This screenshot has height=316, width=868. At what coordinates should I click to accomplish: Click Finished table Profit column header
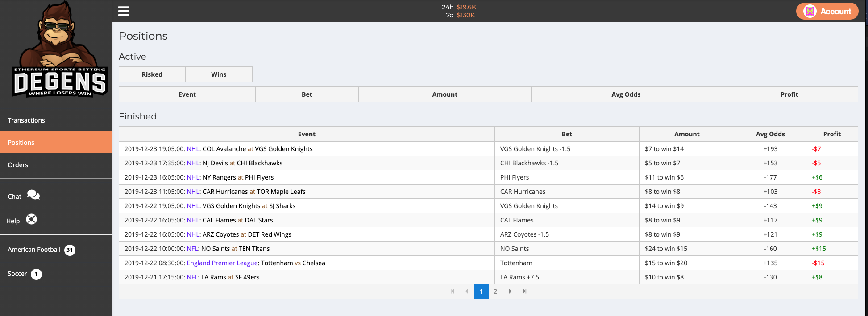[832, 134]
